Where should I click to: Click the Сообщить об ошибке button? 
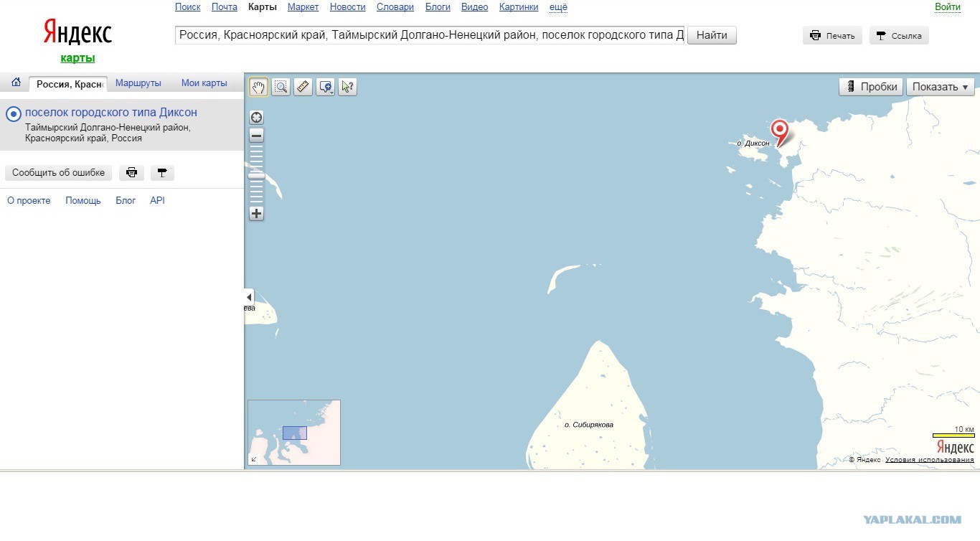[58, 173]
